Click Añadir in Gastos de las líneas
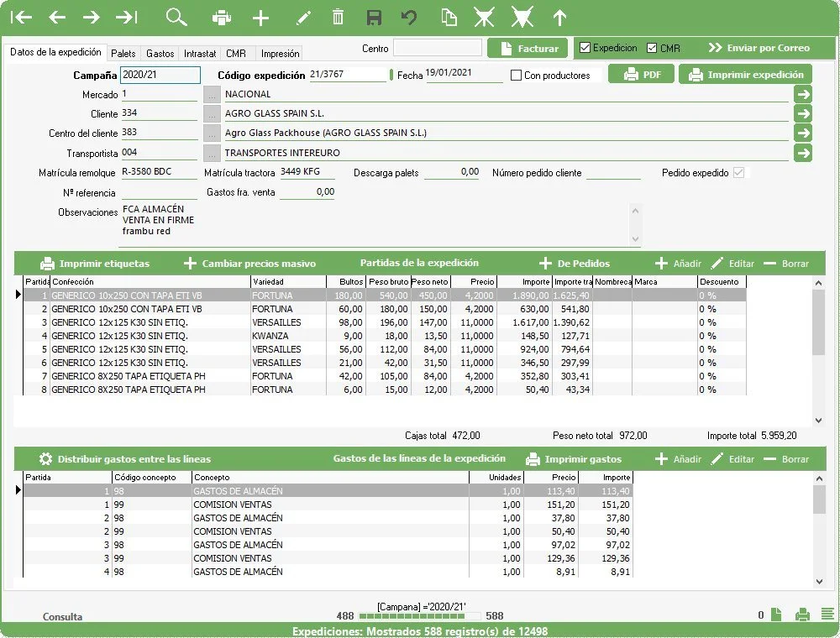This screenshot has height=638, width=840. [x=678, y=459]
